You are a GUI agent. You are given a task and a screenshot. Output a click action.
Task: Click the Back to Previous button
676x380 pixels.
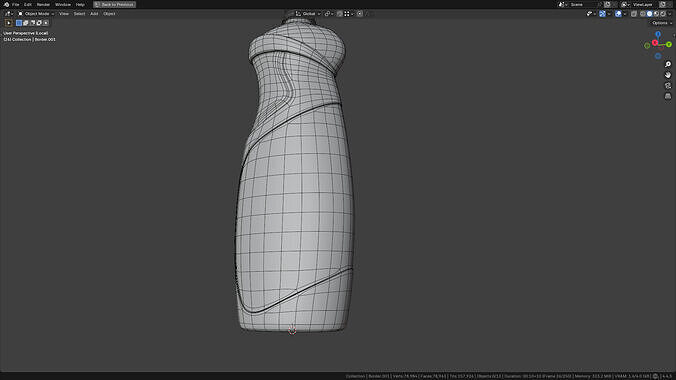pos(114,4)
